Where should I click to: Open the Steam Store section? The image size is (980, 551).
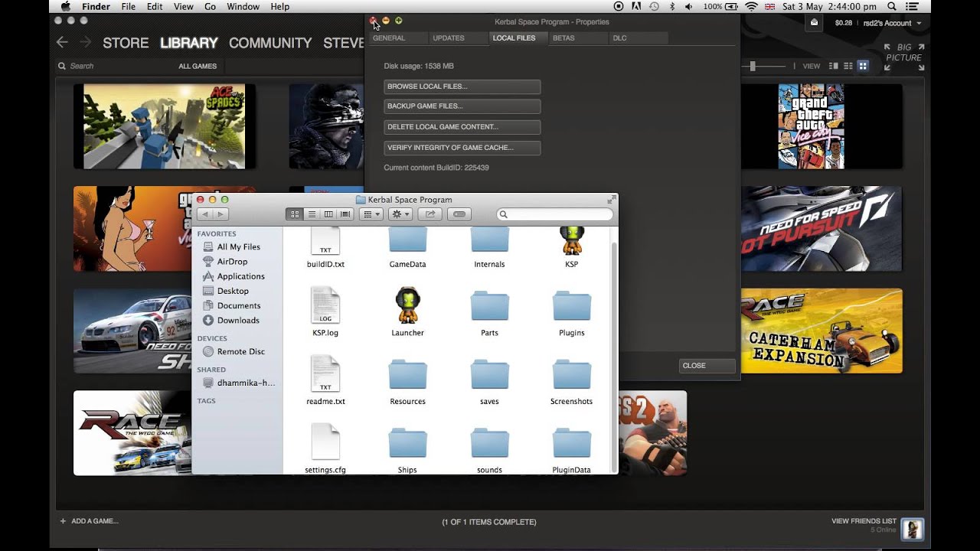point(126,43)
